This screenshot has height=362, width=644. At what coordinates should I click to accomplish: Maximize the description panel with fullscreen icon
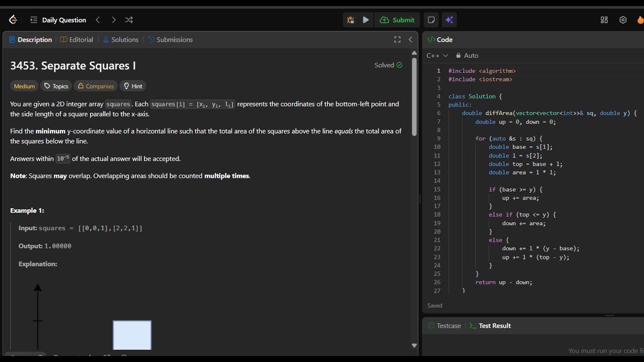(x=397, y=40)
